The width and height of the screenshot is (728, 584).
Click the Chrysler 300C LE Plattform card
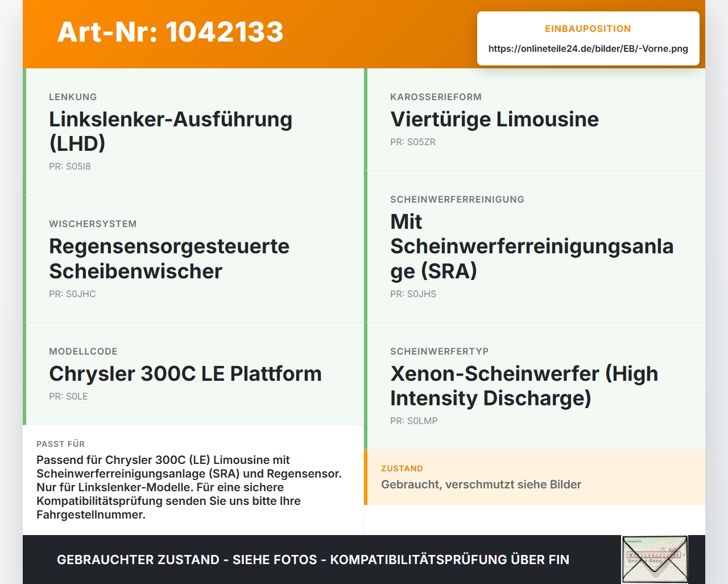point(193,374)
